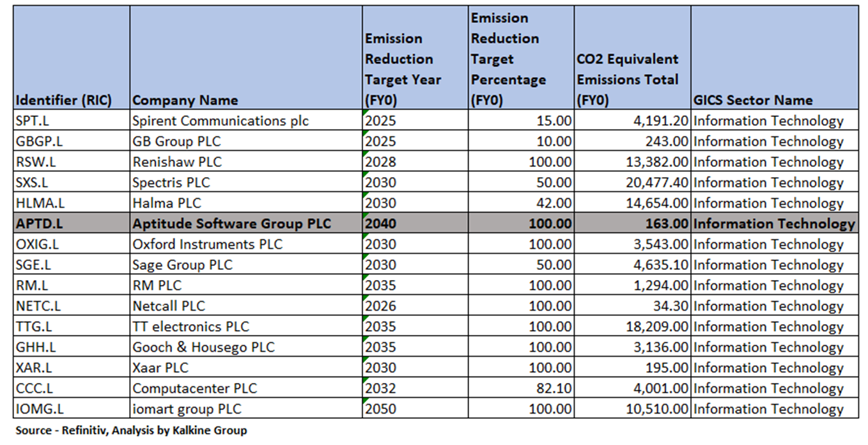Select cell NETC.L
This screenshot has width=868, height=445.
[x=72, y=306]
